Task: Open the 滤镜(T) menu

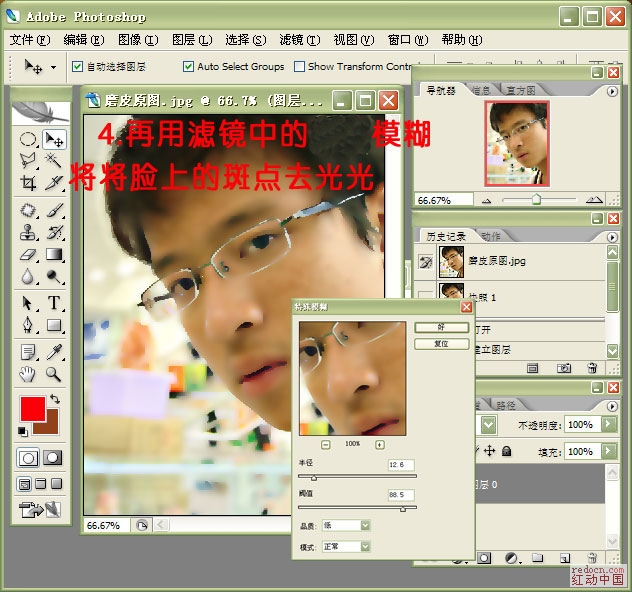Action: tap(300, 39)
